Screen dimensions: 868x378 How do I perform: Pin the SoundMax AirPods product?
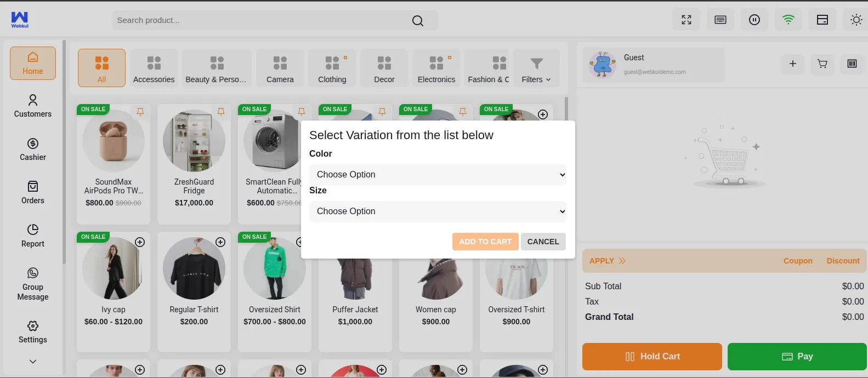140,112
